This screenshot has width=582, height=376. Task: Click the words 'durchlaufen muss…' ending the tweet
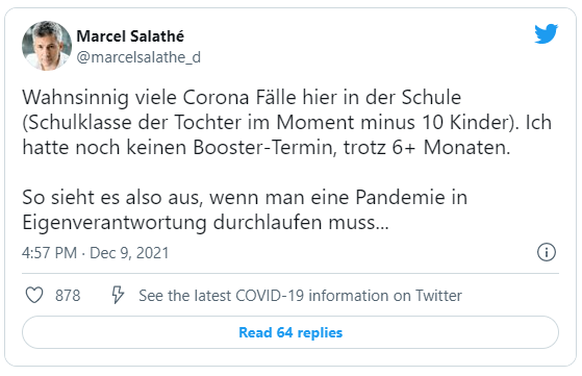point(301,222)
